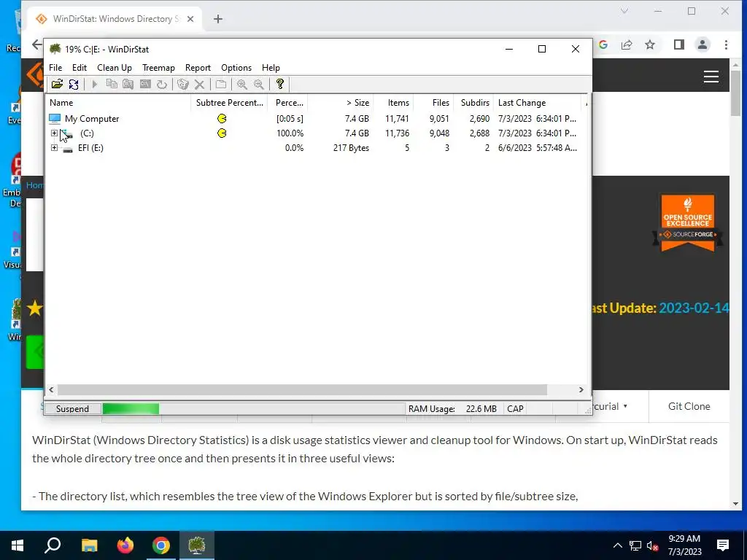Open Chrome side panel icon

click(x=679, y=44)
